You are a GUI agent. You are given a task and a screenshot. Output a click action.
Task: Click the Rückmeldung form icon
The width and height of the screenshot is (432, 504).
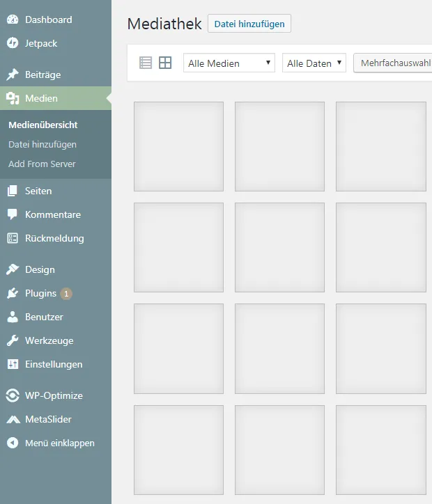pyautogui.click(x=13, y=238)
